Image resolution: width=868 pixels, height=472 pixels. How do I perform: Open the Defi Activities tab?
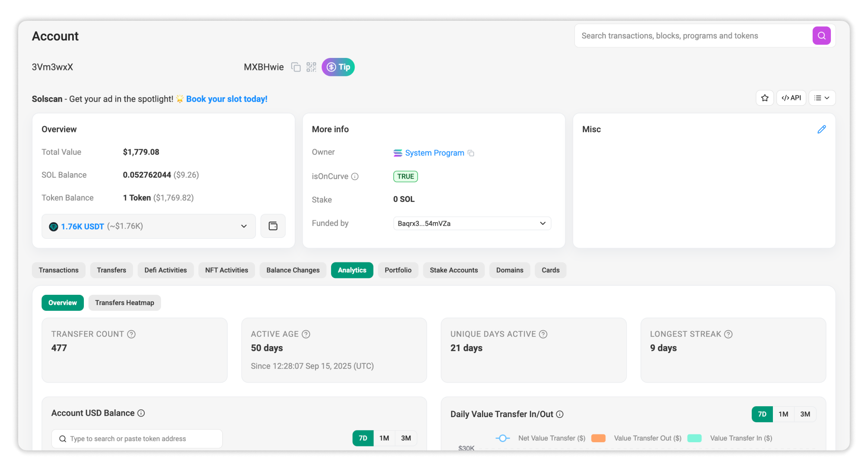pos(166,270)
